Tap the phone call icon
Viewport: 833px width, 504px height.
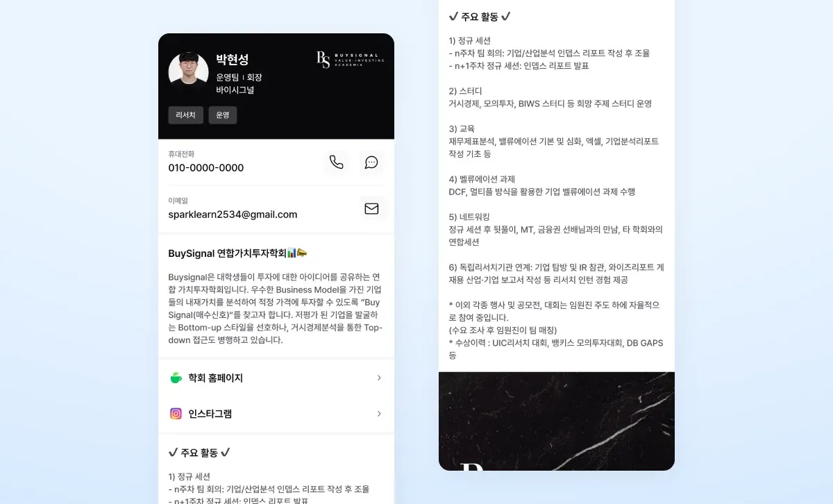pos(336,162)
